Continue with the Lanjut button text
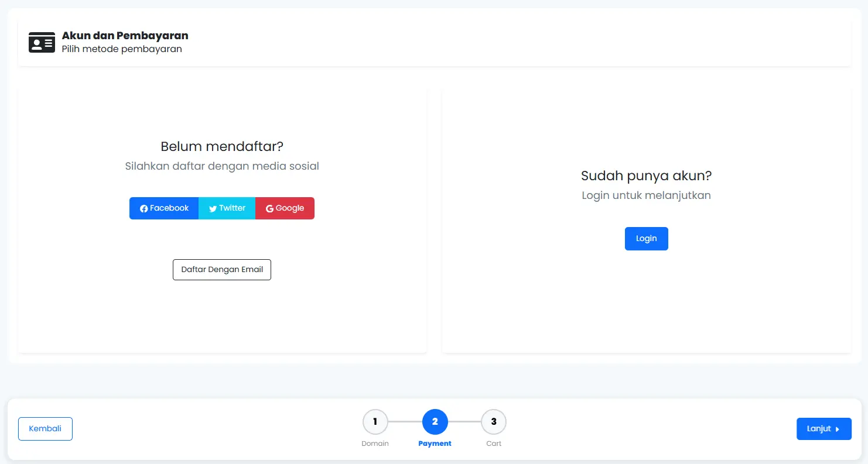The image size is (868, 464). (819, 429)
